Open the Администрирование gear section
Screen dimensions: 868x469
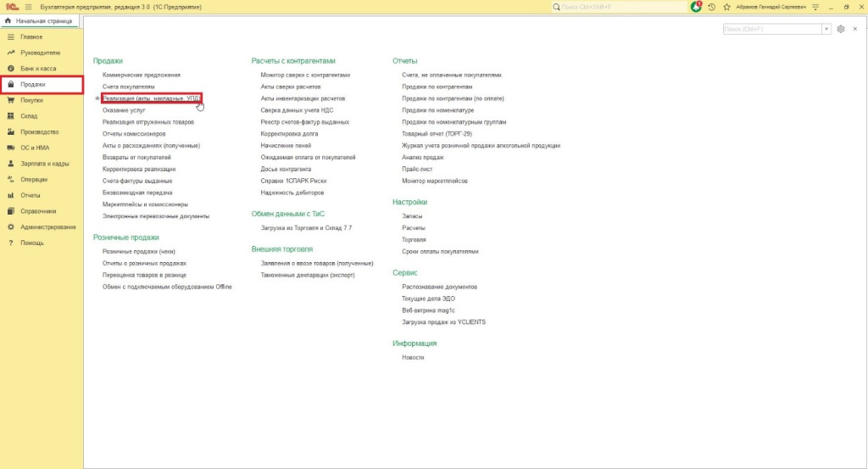coord(48,227)
